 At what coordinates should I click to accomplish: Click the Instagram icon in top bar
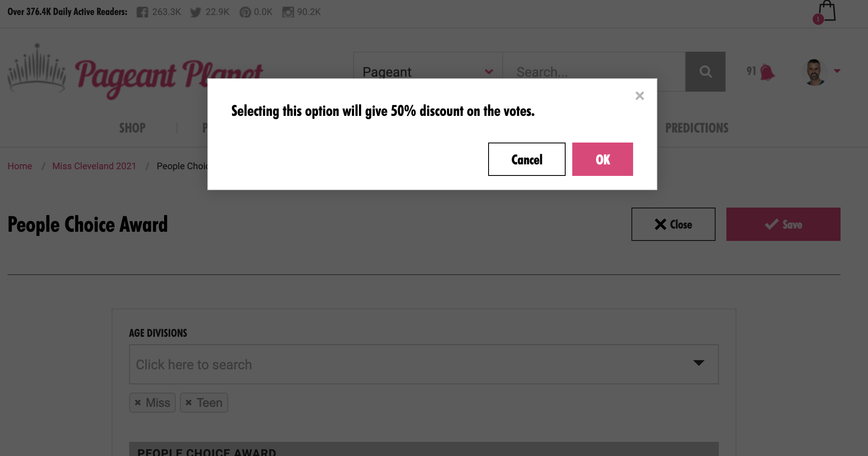pos(288,12)
